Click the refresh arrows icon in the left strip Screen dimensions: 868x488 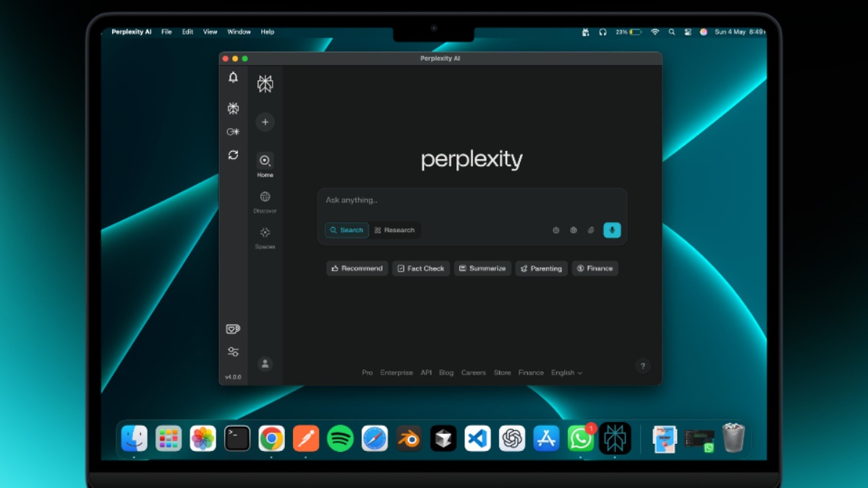(233, 155)
